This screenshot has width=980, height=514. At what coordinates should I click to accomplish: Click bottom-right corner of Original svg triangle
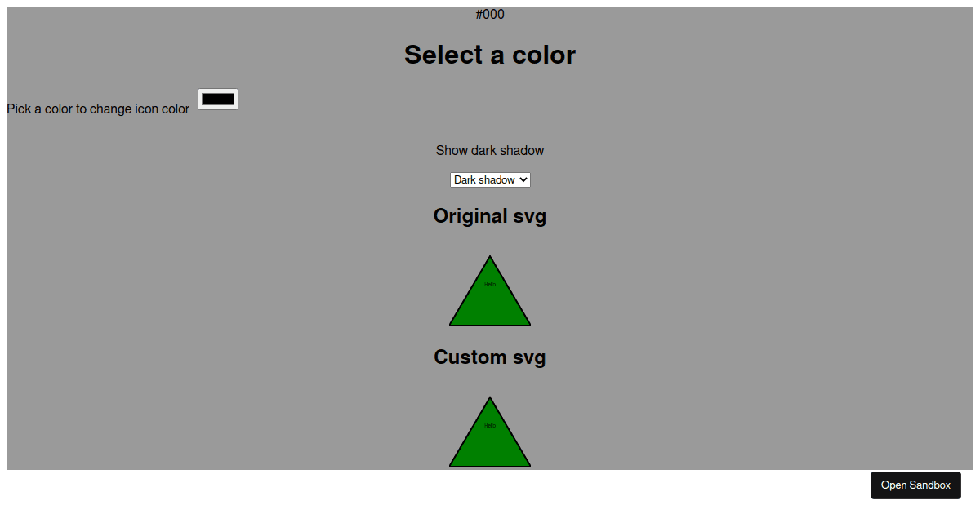(x=528, y=323)
